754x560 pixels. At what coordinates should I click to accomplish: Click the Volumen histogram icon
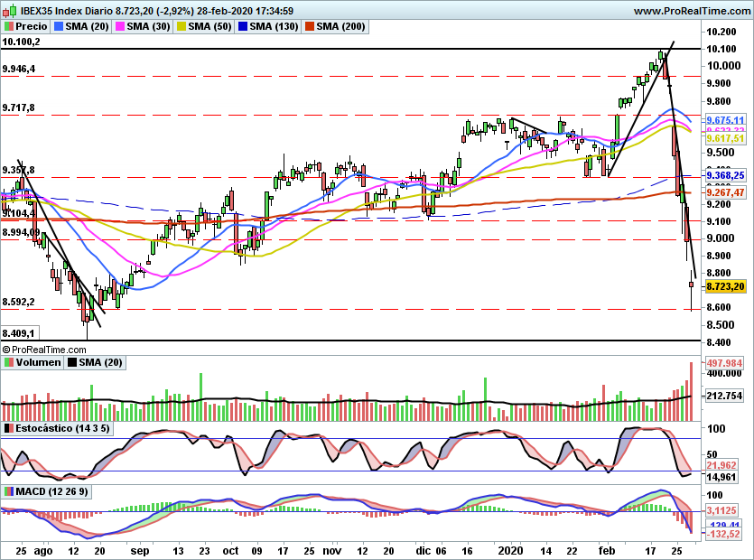[x=9, y=362]
